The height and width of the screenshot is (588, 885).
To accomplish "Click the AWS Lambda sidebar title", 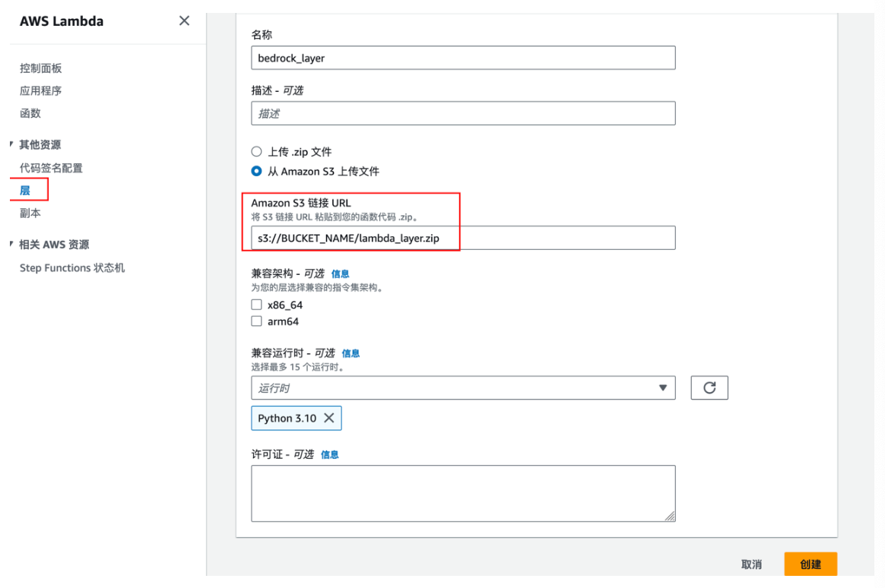I will [62, 21].
